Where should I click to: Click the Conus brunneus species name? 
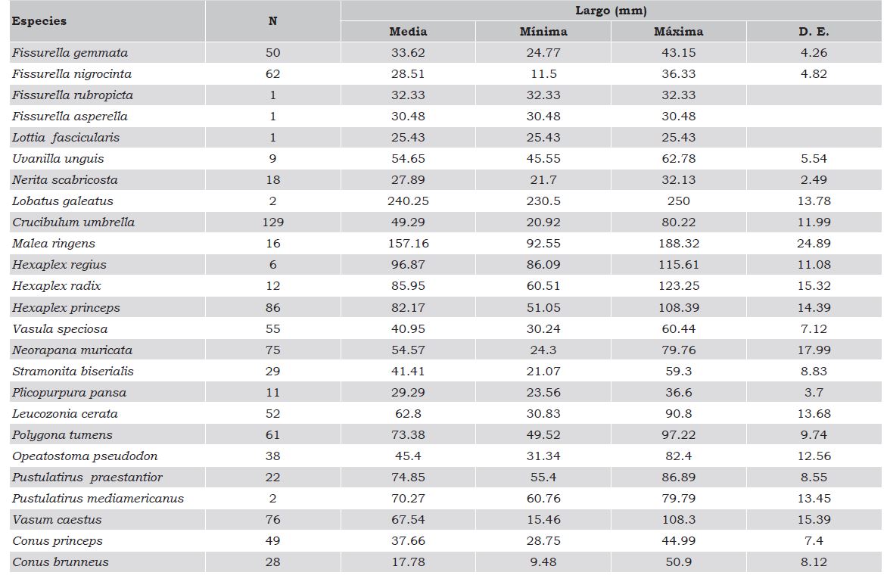click(61, 562)
